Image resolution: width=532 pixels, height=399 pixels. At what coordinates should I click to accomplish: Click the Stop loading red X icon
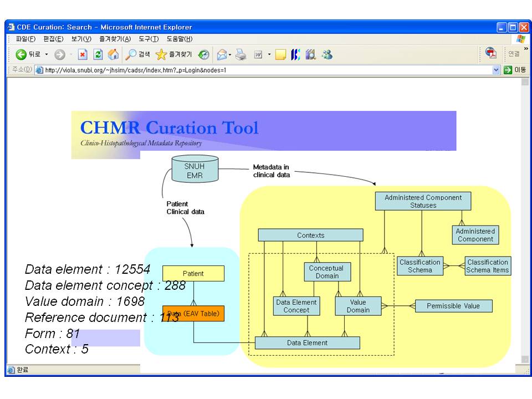pyautogui.click(x=83, y=54)
